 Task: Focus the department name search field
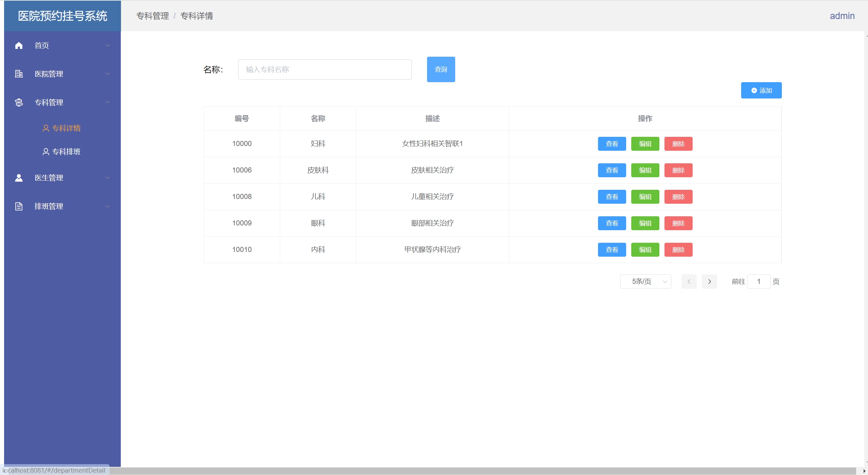point(325,70)
